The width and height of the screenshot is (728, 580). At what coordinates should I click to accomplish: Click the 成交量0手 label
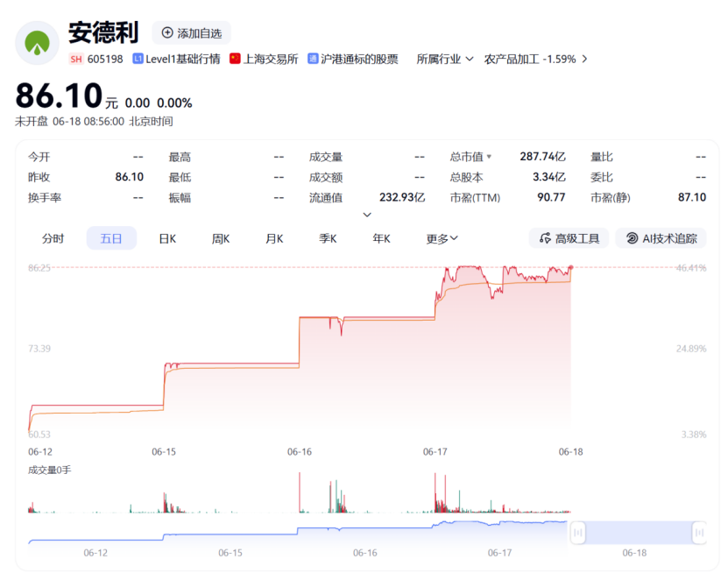tap(50, 470)
